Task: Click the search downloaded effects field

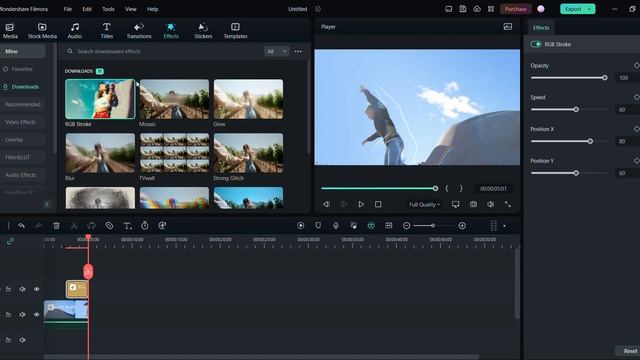Action: [163, 51]
